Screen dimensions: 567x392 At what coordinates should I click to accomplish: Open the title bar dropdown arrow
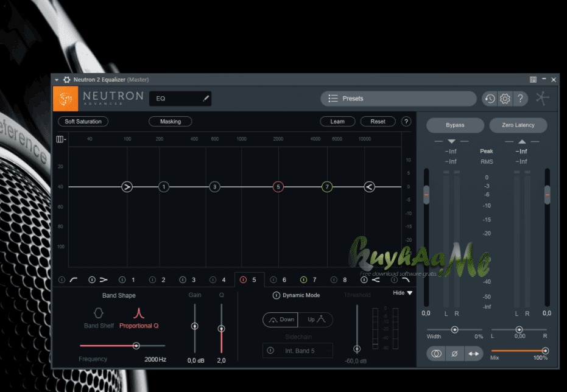coord(57,80)
